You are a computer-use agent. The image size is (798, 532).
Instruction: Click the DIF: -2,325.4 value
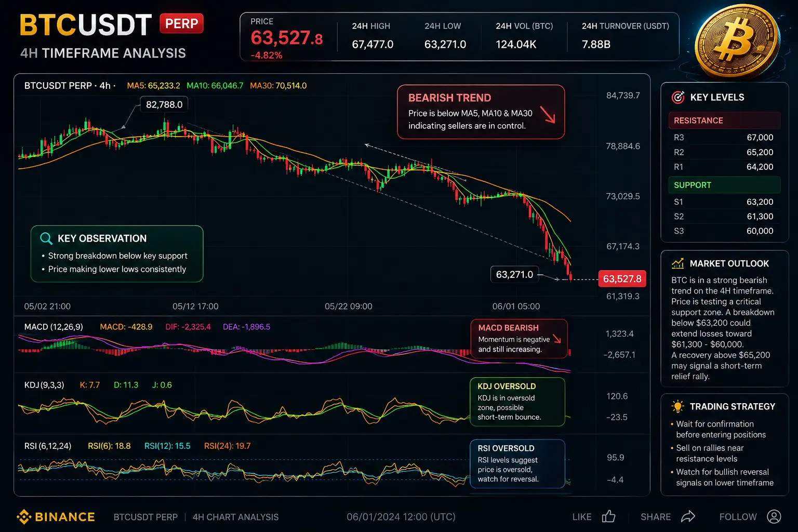click(188, 327)
